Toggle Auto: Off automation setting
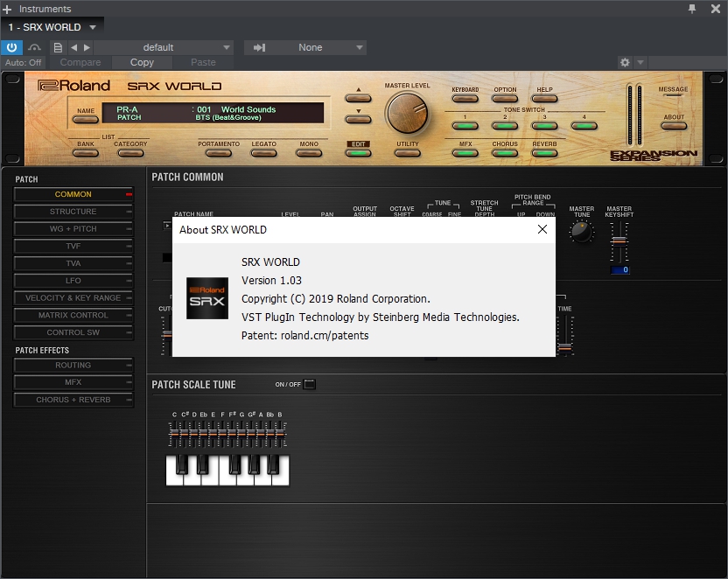Screen dimensions: 728x579 pyautogui.click(x=24, y=62)
